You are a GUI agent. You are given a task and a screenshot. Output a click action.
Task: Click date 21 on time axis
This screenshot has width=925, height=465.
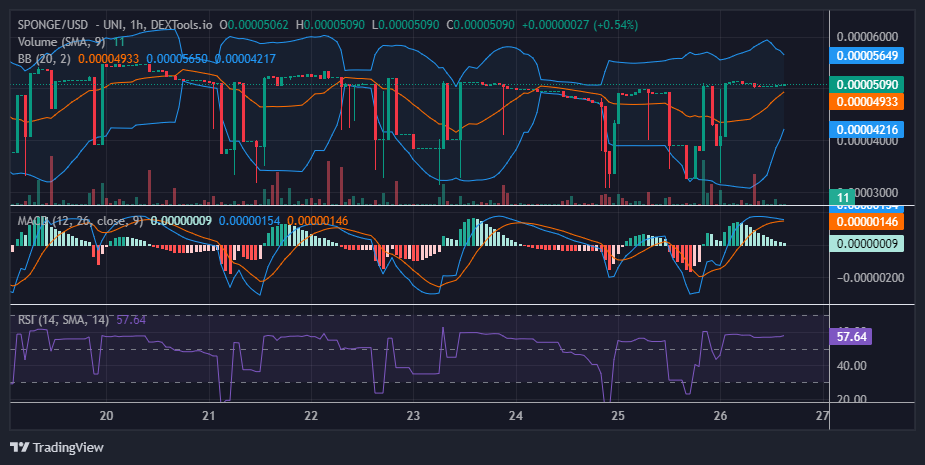208,415
